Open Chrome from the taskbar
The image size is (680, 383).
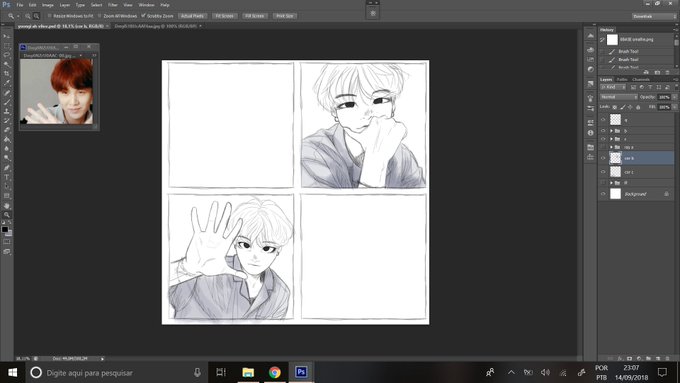[x=275, y=372]
